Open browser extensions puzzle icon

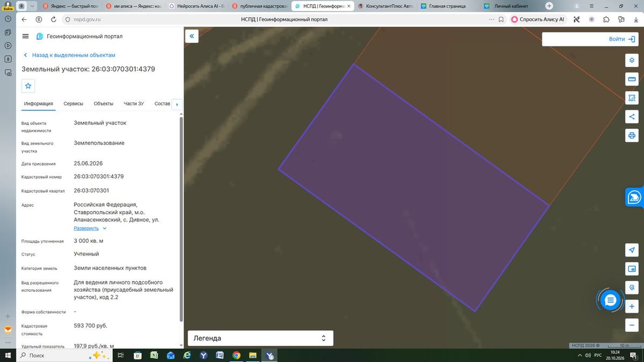coord(606,19)
